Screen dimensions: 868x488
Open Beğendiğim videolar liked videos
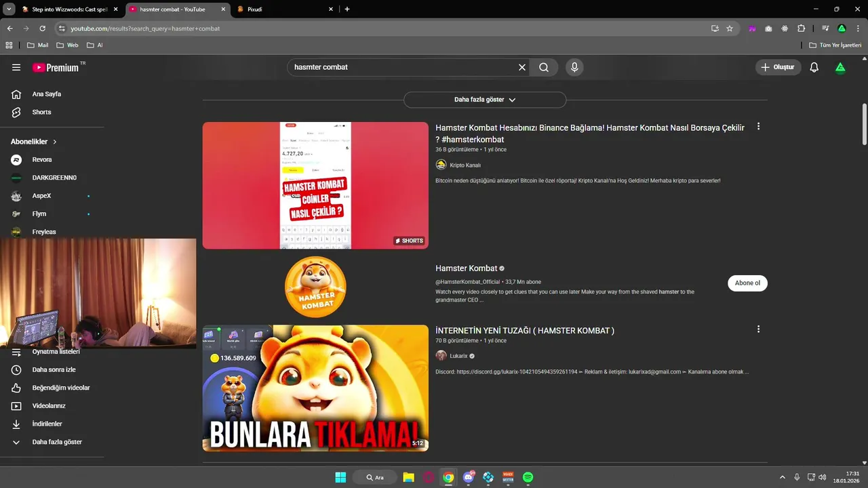(61, 388)
